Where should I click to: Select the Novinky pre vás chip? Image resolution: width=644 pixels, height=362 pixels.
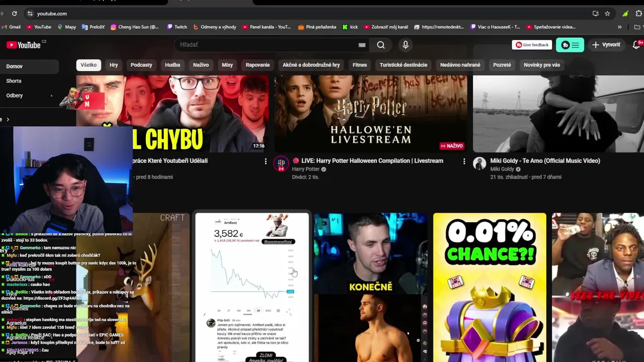[x=542, y=65]
